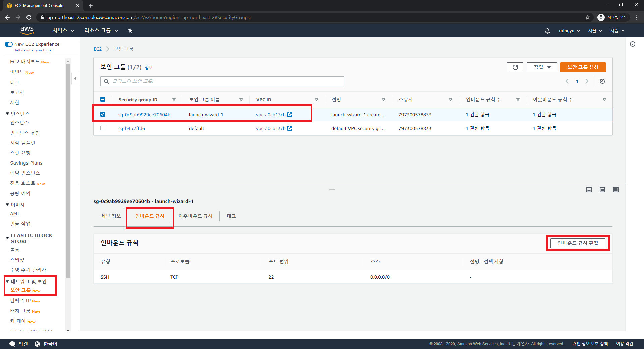The width and height of the screenshot is (644, 349).
Task: Bookmark this page with star icon
Action: pos(588,17)
